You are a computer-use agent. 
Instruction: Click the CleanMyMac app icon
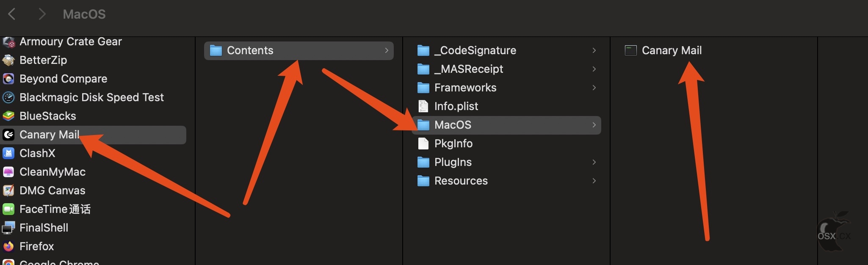(x=8, y=172)
